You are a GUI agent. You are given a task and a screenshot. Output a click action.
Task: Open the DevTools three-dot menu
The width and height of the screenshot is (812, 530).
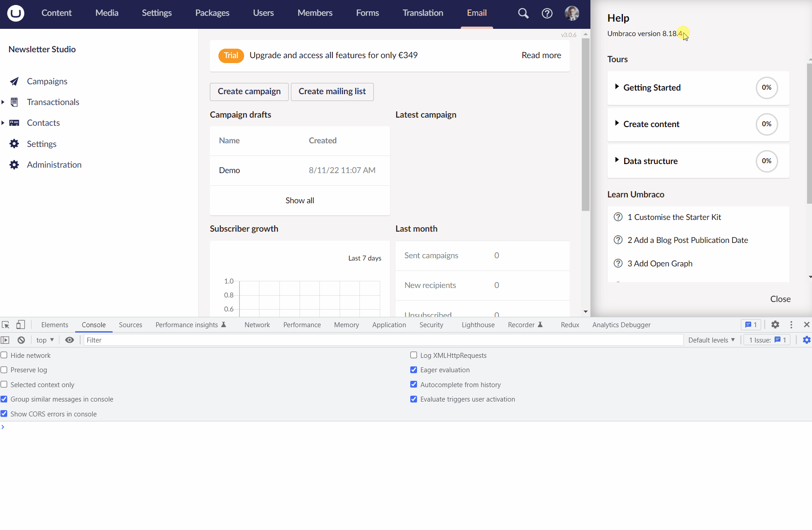[791, 324]
